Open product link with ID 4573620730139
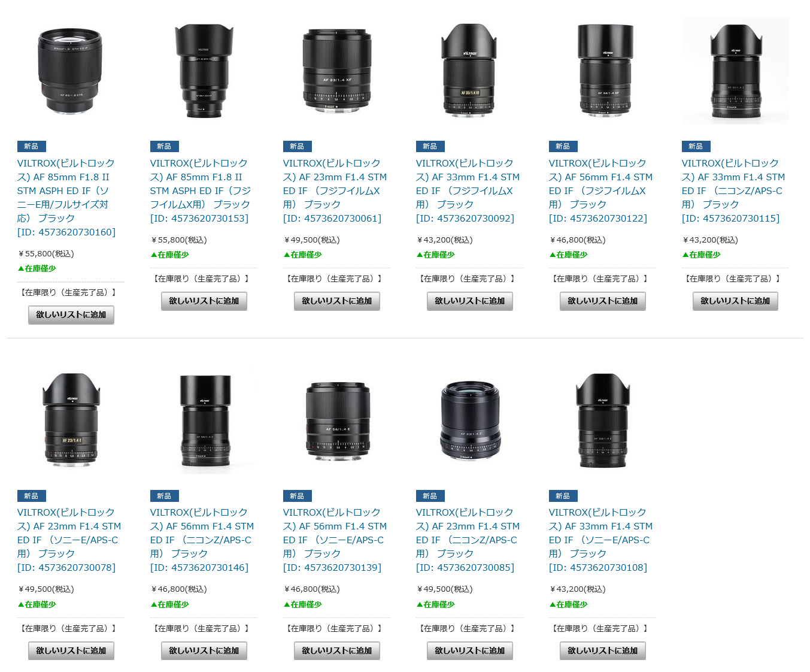The image size is (810, 672). [335, 540]
